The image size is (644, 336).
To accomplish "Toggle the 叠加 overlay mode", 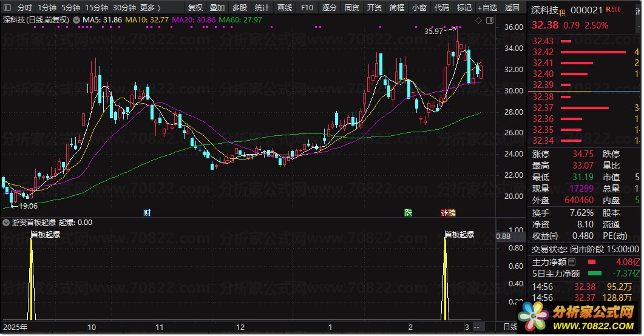I will tap(217, 8).
